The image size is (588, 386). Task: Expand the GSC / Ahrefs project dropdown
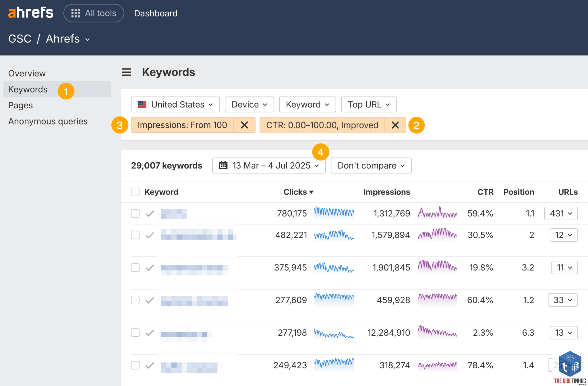[68, 39]
